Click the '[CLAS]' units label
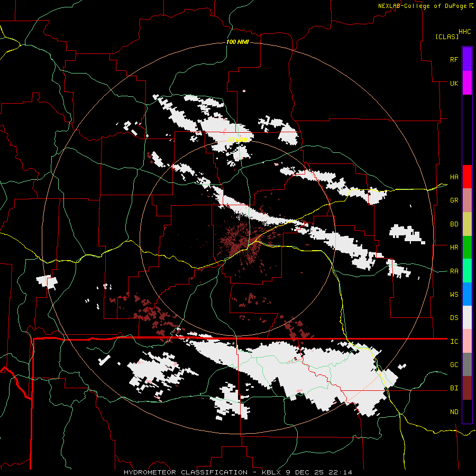Screen dimensions: 476x476 [x=447, y=36]
